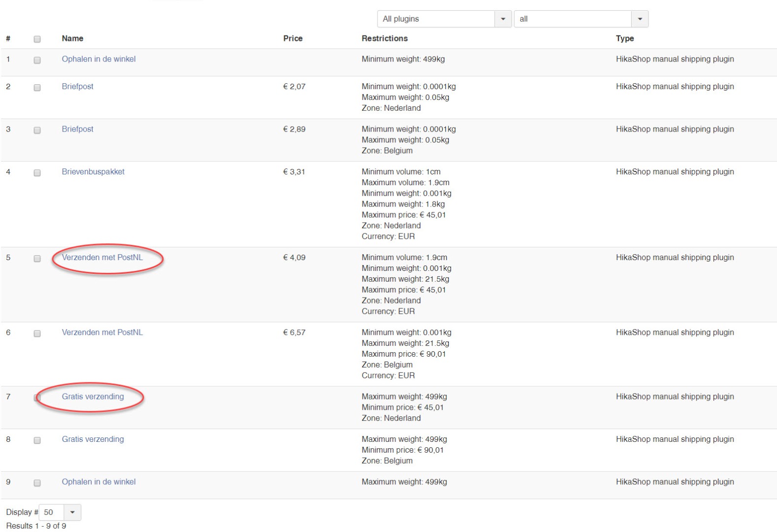777x532 pixels.
Task: Tick checkbox for Gratis verzending zone Belgium
Action: click(37, 440)
